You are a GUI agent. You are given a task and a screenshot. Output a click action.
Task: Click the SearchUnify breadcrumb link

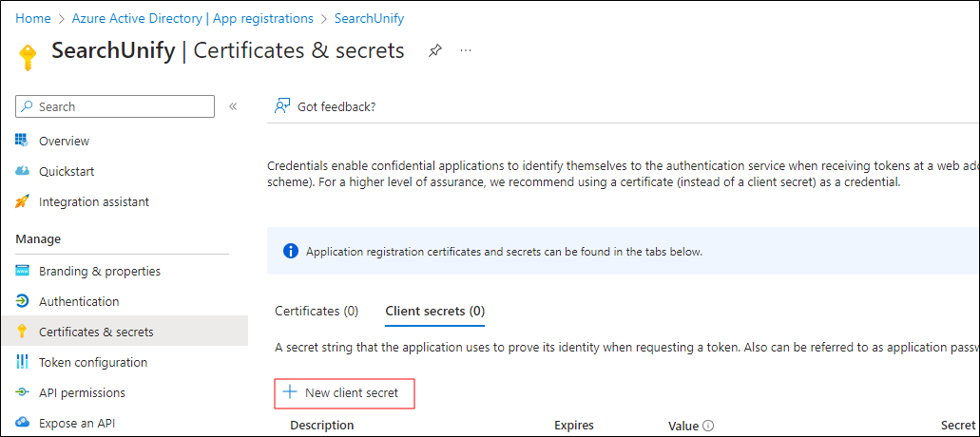tap(369, 18)
